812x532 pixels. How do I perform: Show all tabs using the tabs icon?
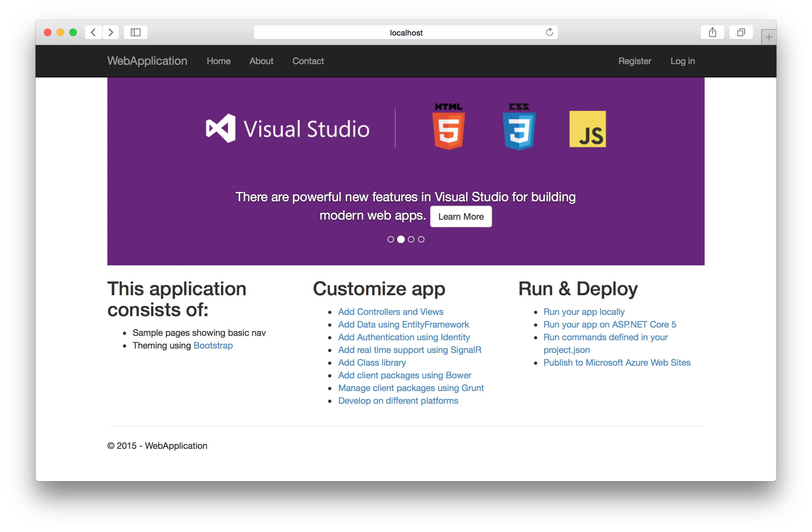pyautogui.click(x=741, y=32)
